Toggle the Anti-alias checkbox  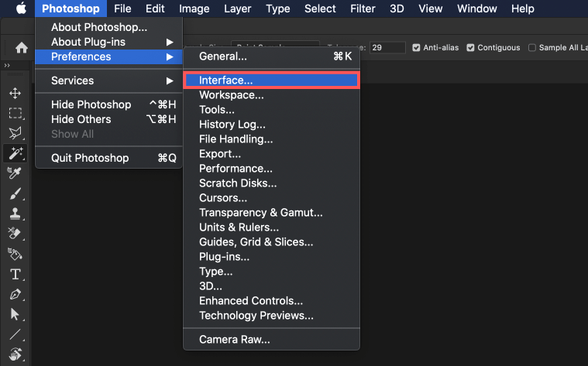tap(416, 47)
